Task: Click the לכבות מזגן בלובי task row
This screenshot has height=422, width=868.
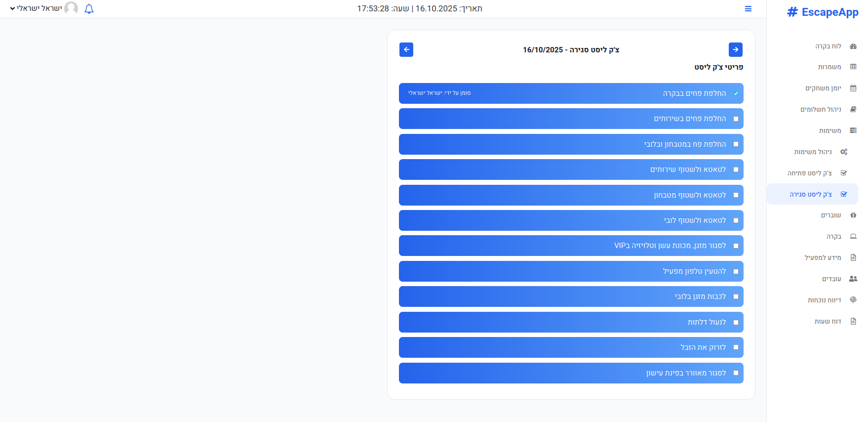Action: (x=571, y=296)
